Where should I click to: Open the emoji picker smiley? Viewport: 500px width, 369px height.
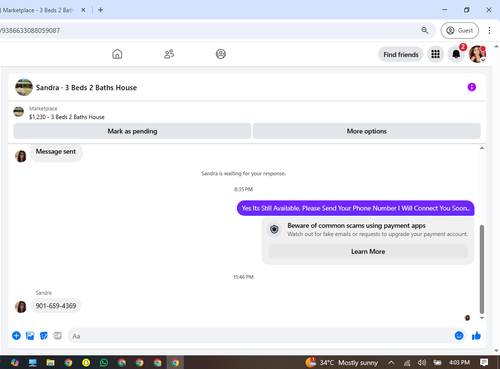pos(459,335)
